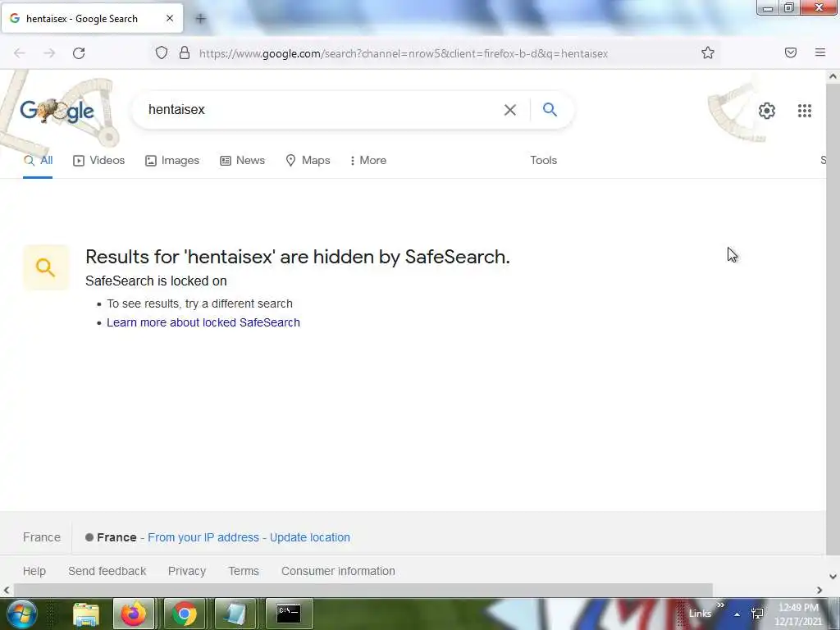Click the vertical scrollbar up arrow

(x=833, y=76)
